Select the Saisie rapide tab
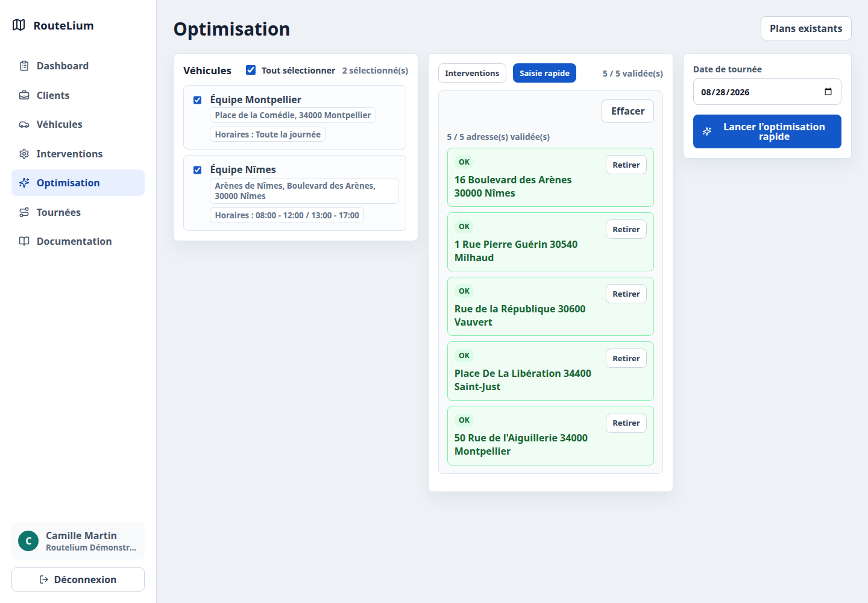 [544, 73]
